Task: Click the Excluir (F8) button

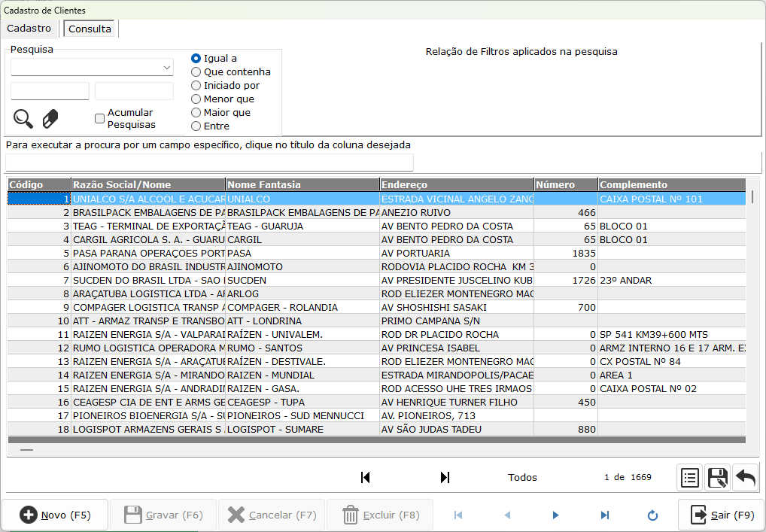Action: point(380,515)
